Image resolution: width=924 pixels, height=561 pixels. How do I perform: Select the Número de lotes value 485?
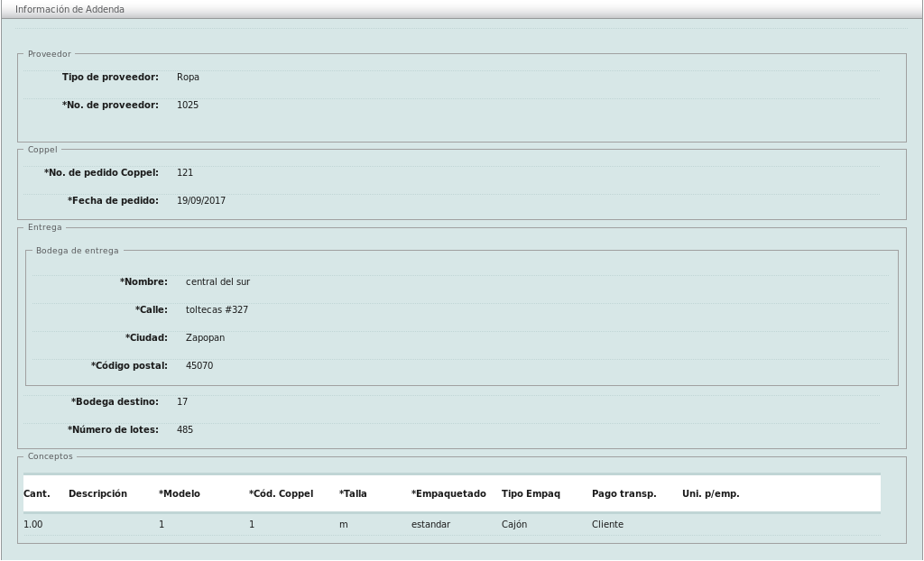[x=185, y=430]
